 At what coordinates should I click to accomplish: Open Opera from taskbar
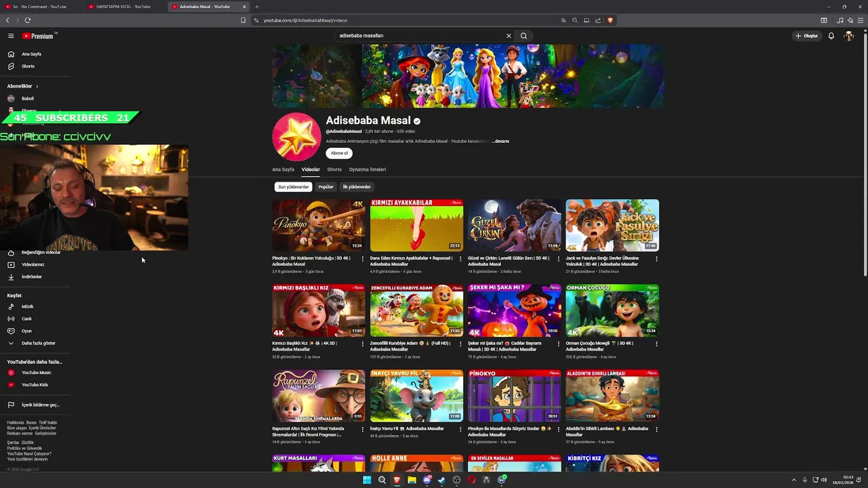point(471,480)
